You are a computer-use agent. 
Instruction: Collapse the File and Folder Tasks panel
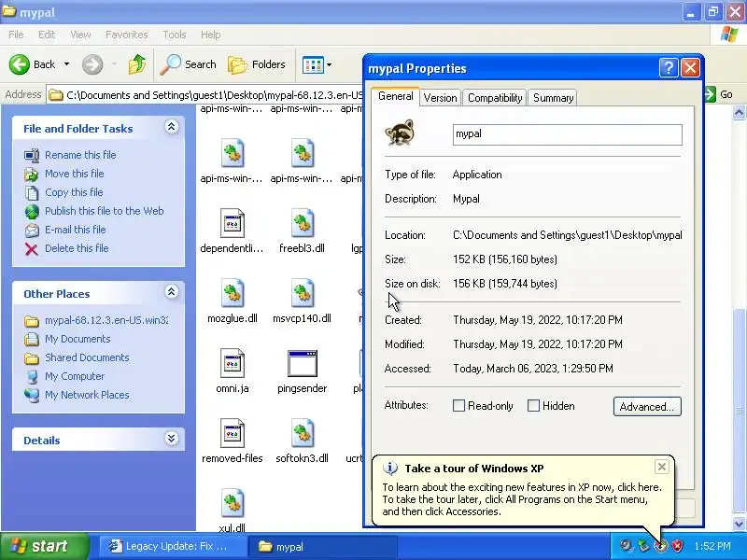(x=172, y=127)
